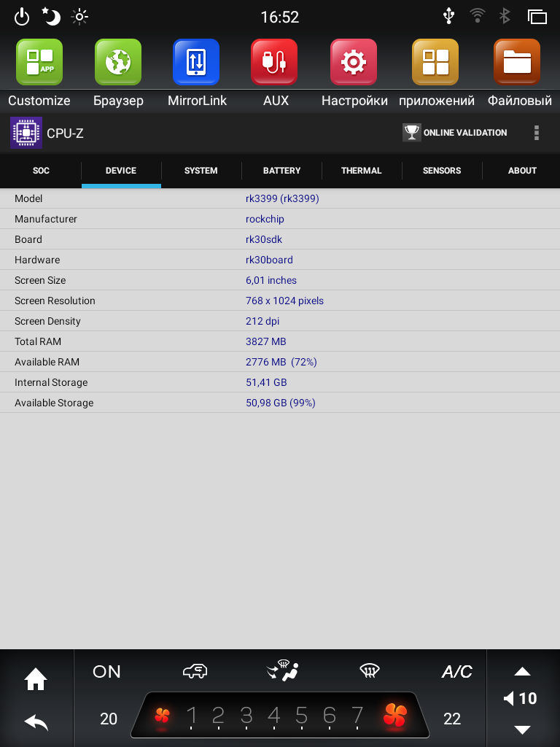Toggle airflow direction seat icon
This screenshot has width=560, height=747.
pos(283,670)
